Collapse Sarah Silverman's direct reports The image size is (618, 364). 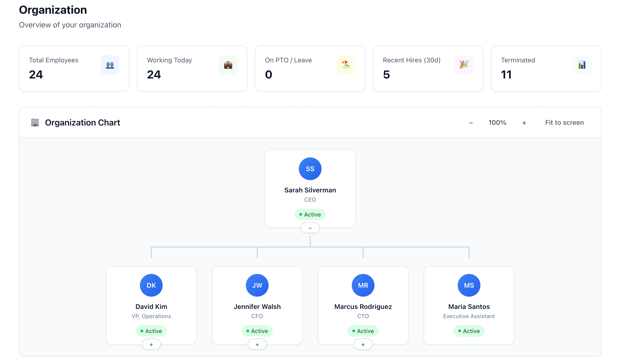click(310, 228)
